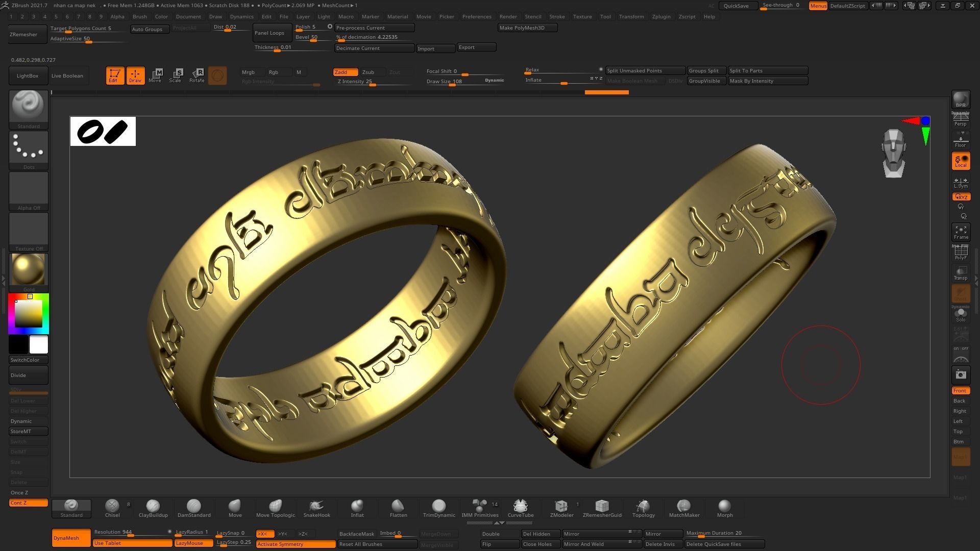Toggle Activate Symmetry
This screenshot has width=980, height=551.
click(296, 544)
